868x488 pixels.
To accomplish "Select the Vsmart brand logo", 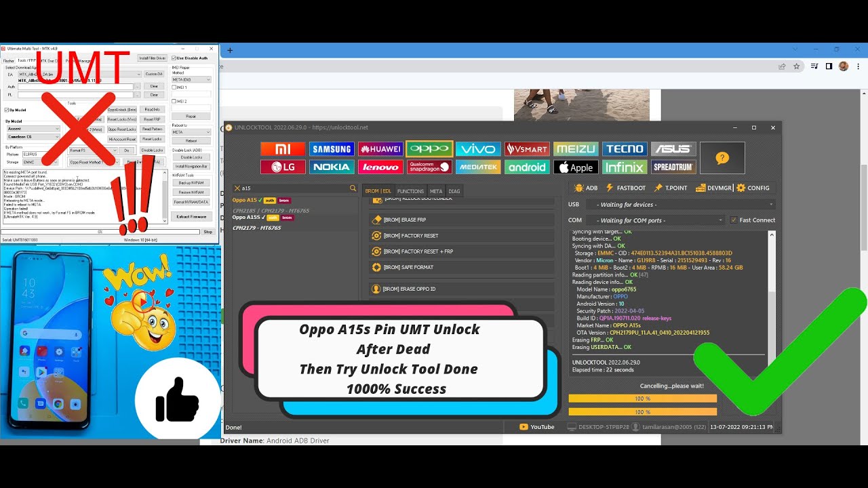I will (x=527, y=149).
